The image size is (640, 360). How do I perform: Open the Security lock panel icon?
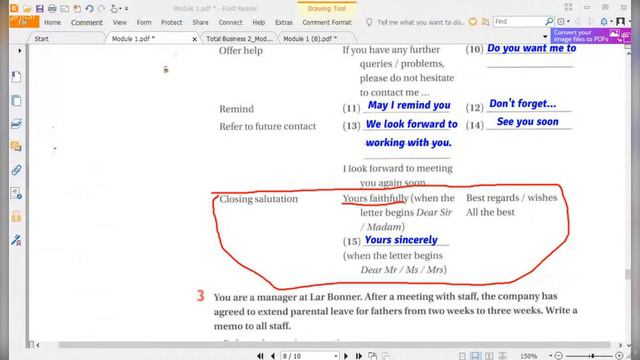(x=16, y=216)
